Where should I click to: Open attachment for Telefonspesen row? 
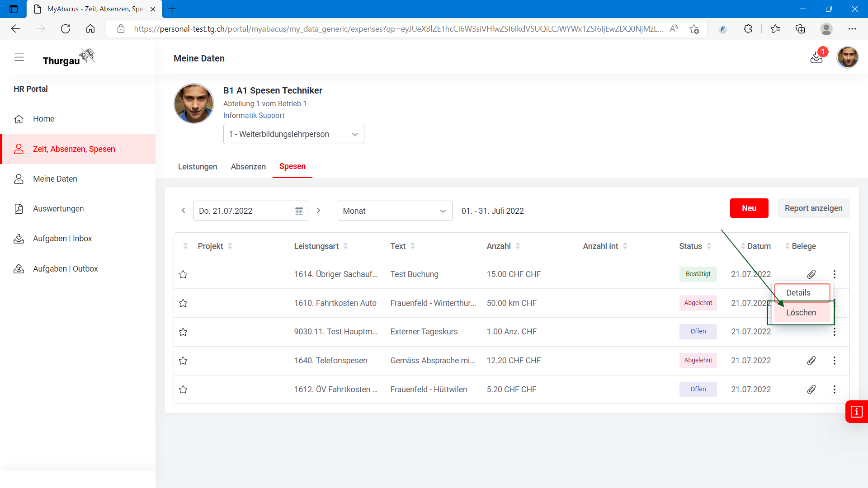[x=811, y=361]
